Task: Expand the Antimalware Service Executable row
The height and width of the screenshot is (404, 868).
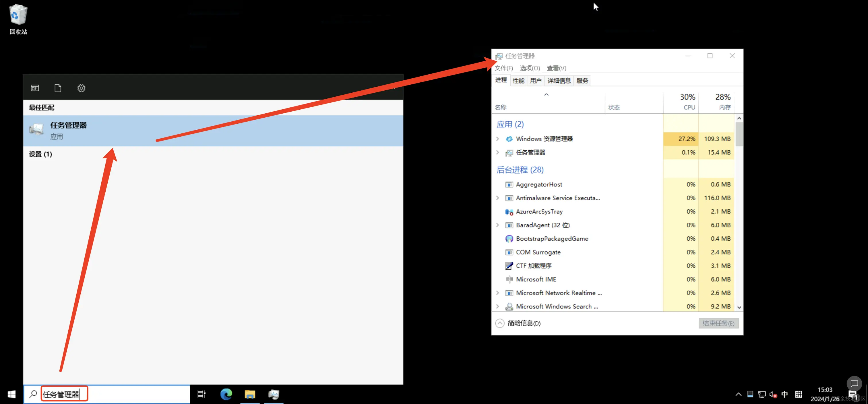Action: (x=498, y=198)
